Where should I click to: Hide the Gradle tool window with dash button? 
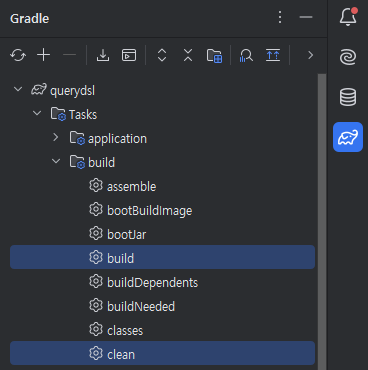point(306,17)
